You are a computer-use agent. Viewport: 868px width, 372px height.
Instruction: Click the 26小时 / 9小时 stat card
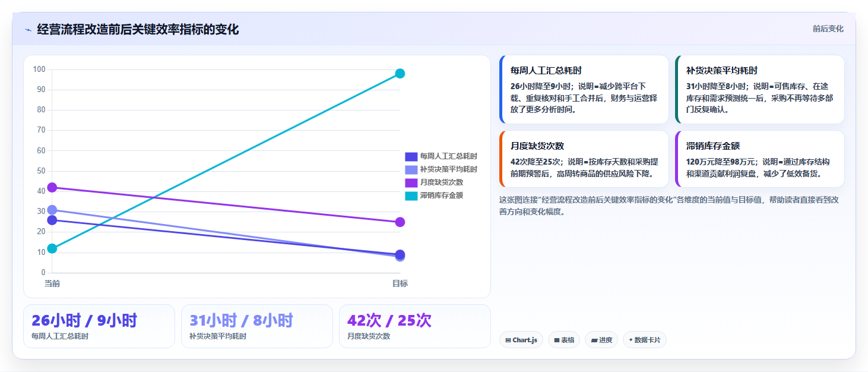(x=99, y=326)
